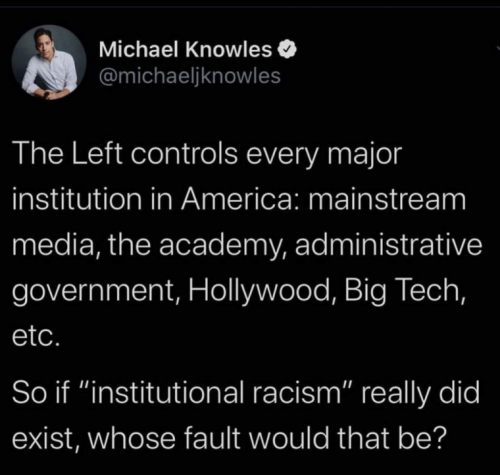The image size is (500, 475).
Task: Open the tweet options chevron menu
Action: (497, 48)
